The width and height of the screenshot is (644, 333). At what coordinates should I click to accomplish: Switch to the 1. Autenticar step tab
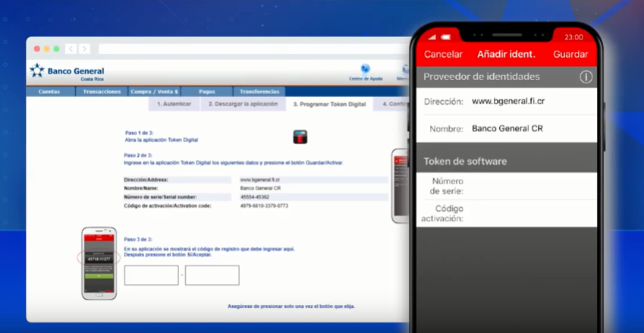(174, 104)
